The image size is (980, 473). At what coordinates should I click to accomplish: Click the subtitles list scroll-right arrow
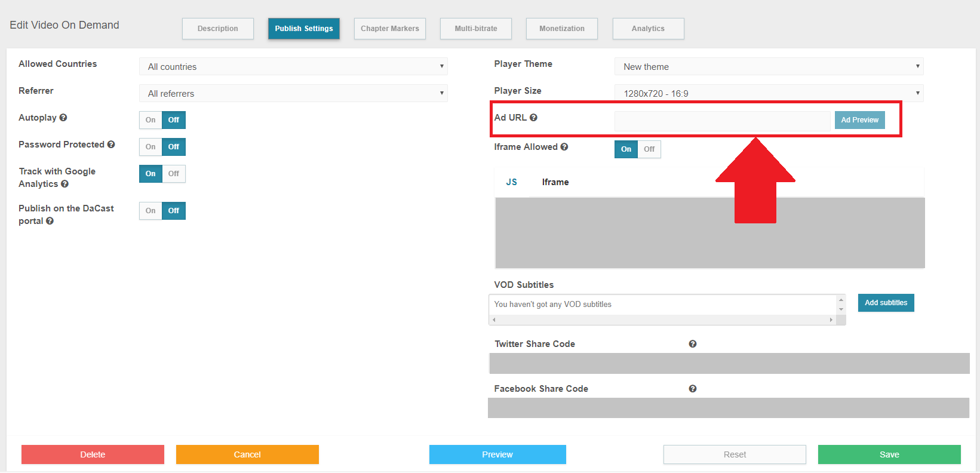coord(831,320)
